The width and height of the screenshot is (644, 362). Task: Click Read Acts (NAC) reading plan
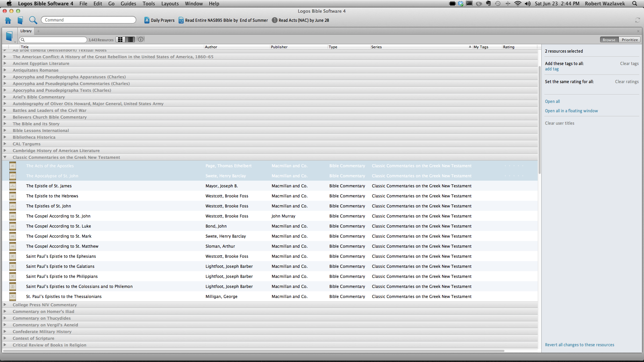coord(300,20)
